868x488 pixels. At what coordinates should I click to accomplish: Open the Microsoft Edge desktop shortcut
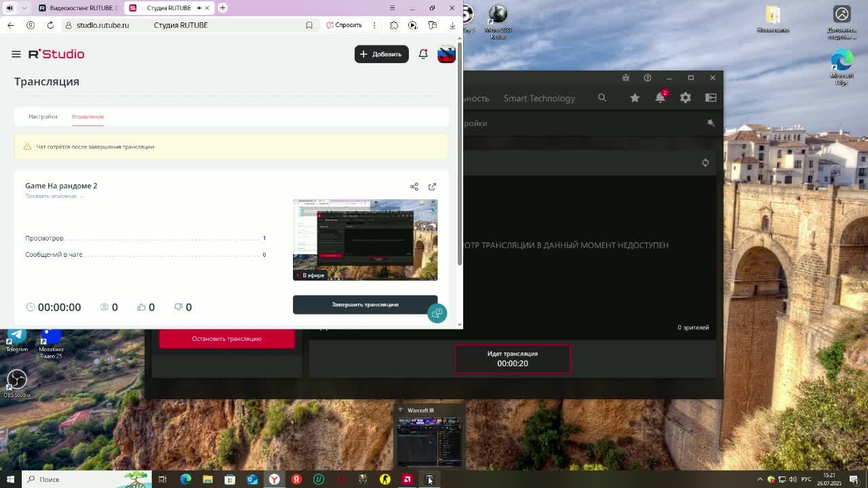click(842, 67)
